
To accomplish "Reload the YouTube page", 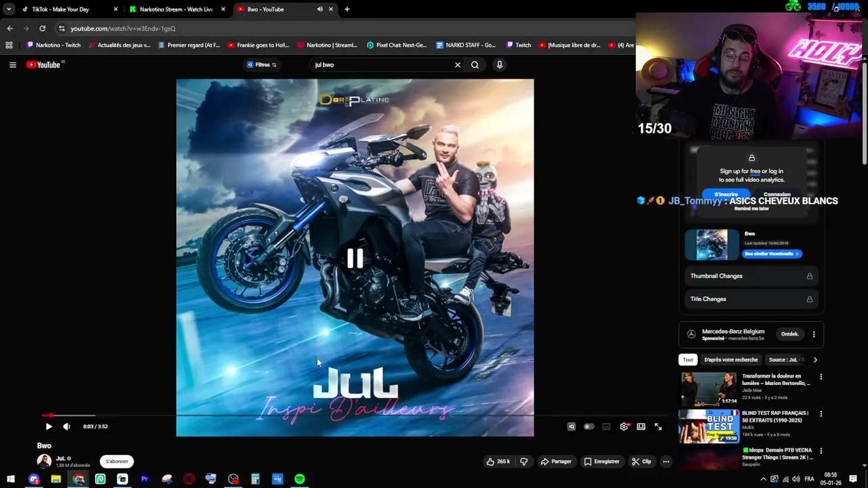I will pyautogui.click(x=42, y=28).
